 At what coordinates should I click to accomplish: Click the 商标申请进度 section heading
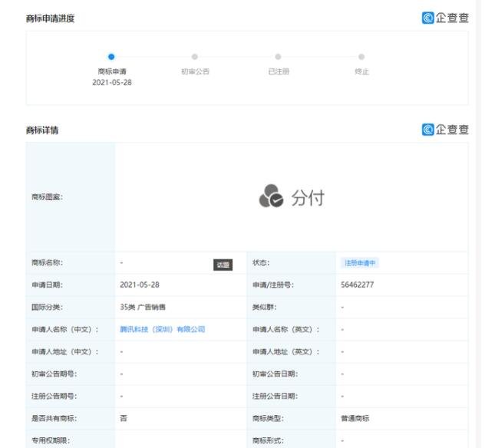(x=50, y=18)
